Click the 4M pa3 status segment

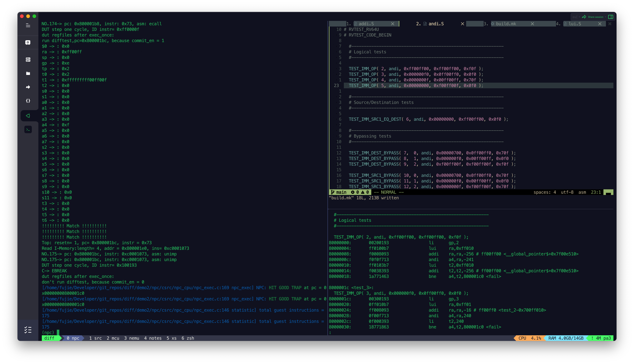[601, 338]
